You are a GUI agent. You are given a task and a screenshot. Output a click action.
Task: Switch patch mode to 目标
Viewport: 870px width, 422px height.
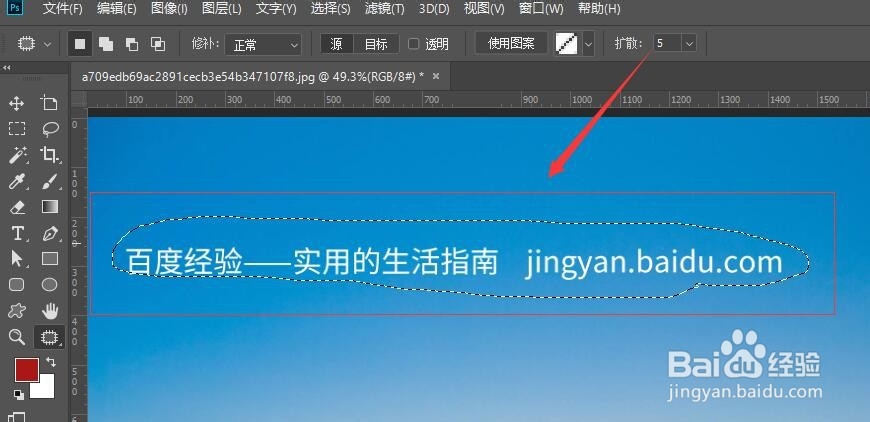point(376,44)
